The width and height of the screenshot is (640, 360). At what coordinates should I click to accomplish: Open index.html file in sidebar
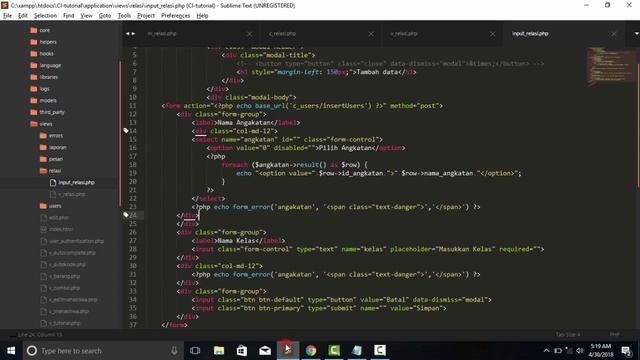pos(57,229)
